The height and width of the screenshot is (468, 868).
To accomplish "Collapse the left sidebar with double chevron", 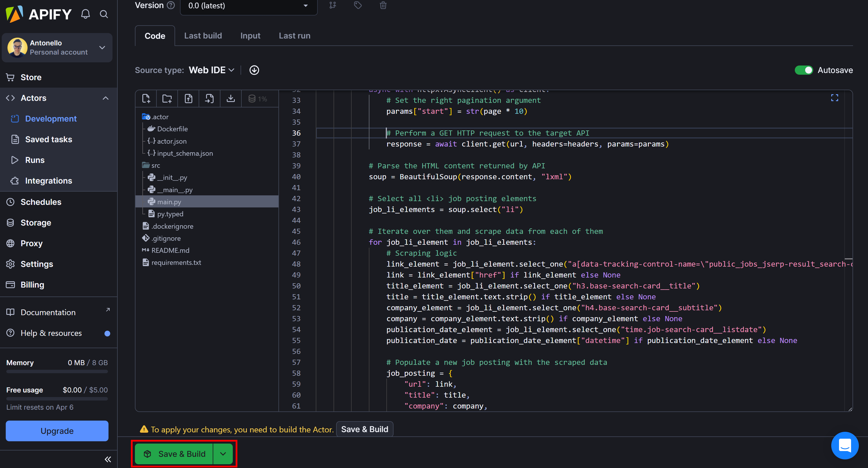I will (x=108, y=459).
